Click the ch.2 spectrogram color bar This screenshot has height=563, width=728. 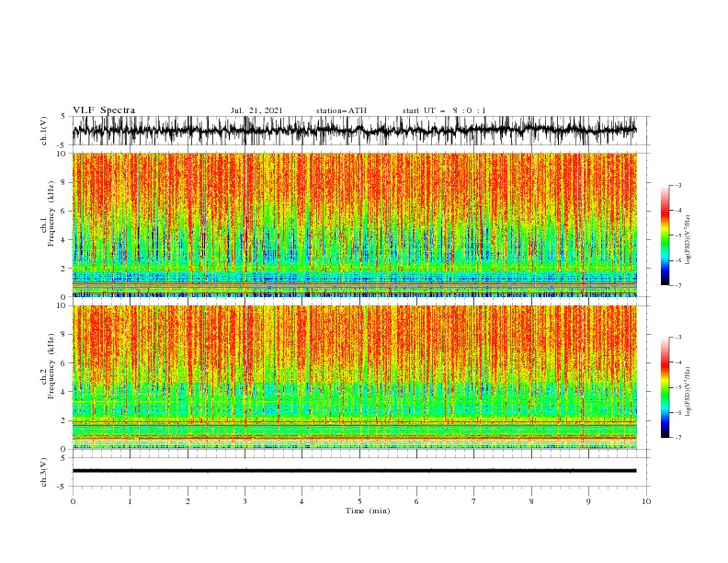(x=665, y=387)
